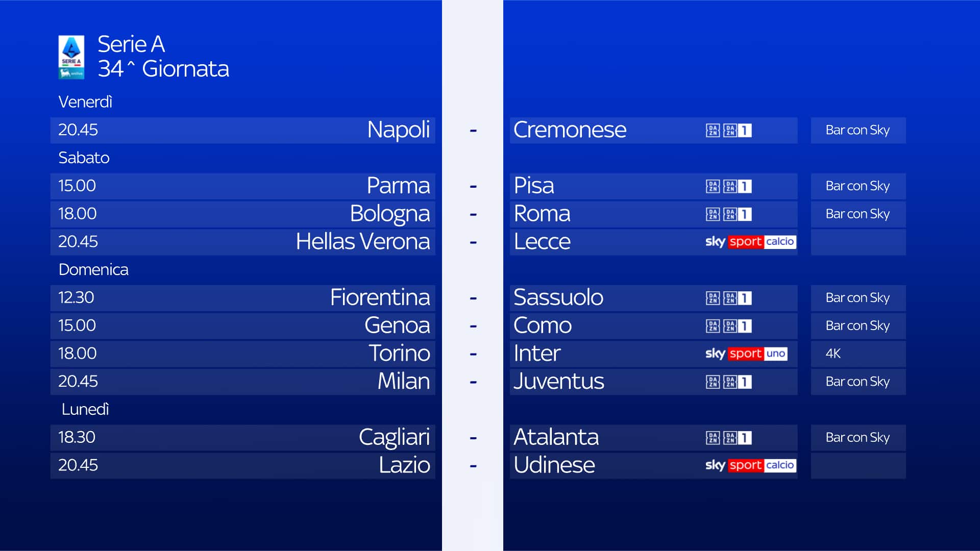Screen dimensions: 980x551
Task: Click the 4K label for Torino-Inter
Action: (x=833, y=354)
